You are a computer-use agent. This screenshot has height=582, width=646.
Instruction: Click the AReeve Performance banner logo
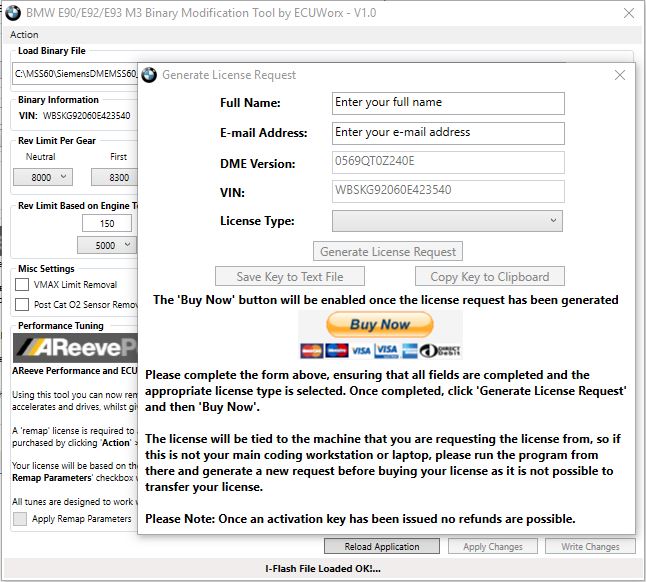pos(75,348)
